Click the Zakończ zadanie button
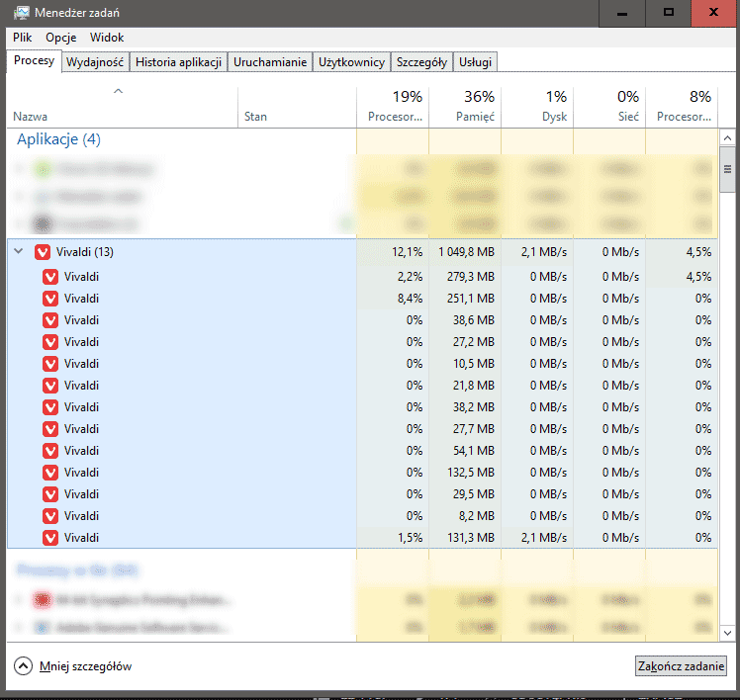Image resolution: width=740 pixels, height=700 pixels. [681, 666]
